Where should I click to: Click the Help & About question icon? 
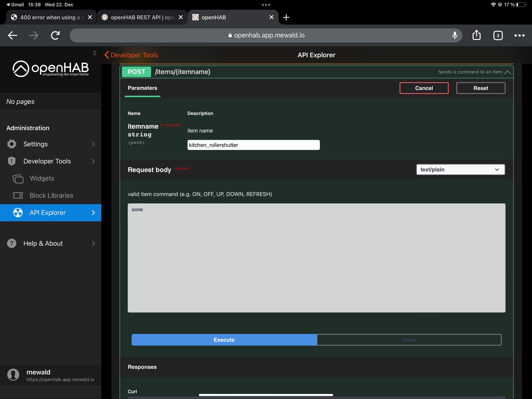(x=12, y=243)
